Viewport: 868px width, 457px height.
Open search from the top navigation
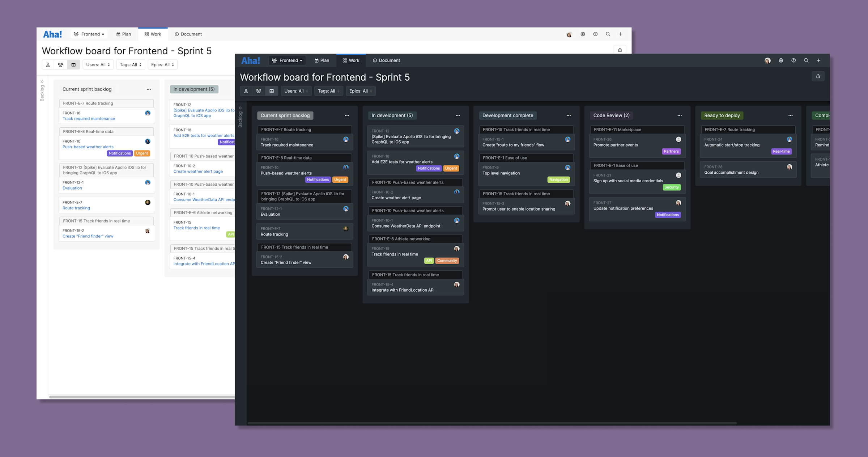pos(806,60)
